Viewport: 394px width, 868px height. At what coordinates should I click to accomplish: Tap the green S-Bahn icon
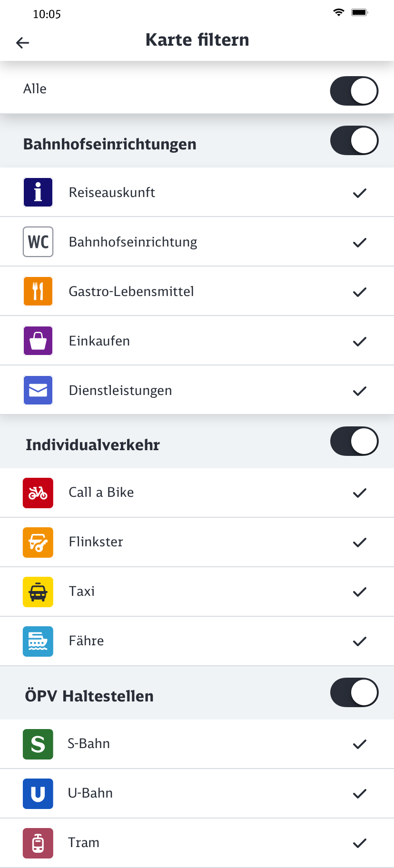pos(38,744)
